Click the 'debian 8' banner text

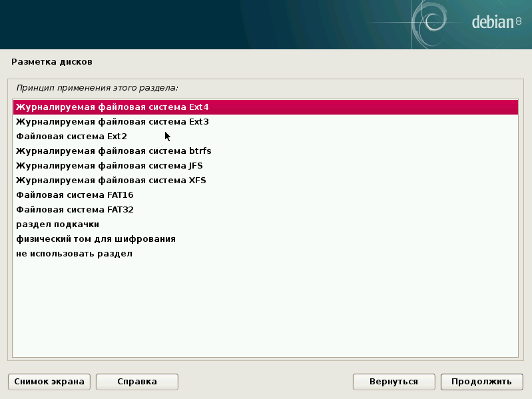pos(496,22)
